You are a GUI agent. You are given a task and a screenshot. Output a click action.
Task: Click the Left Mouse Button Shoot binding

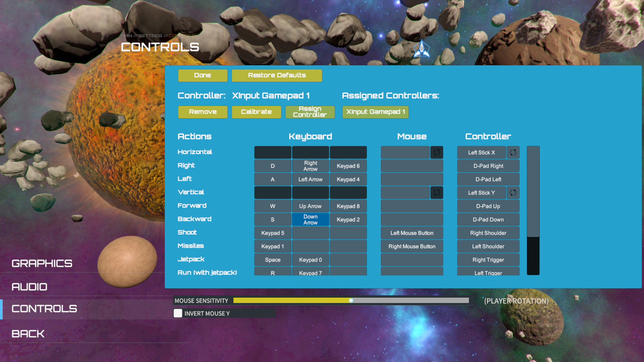(412, 233)
